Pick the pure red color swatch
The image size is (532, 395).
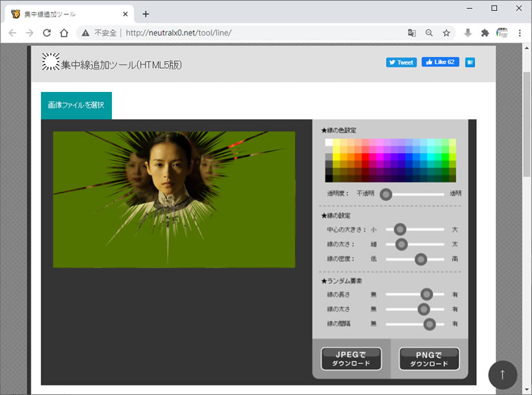coord(365,157)
